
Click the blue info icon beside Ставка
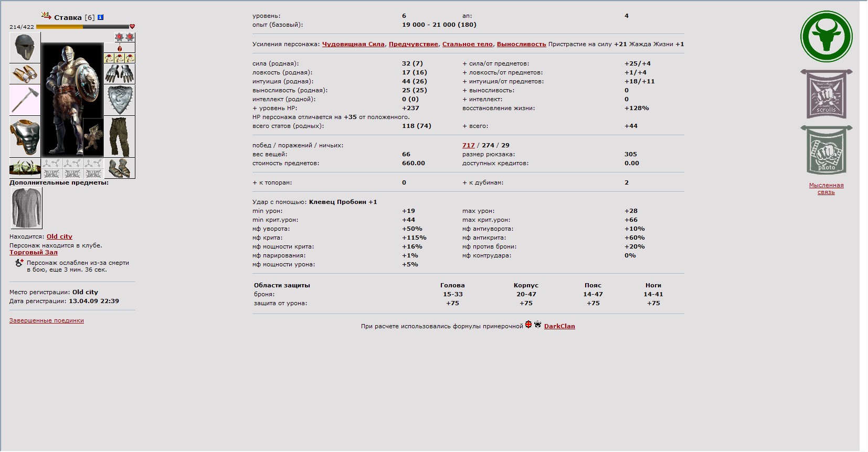click(x=101, y=17)
